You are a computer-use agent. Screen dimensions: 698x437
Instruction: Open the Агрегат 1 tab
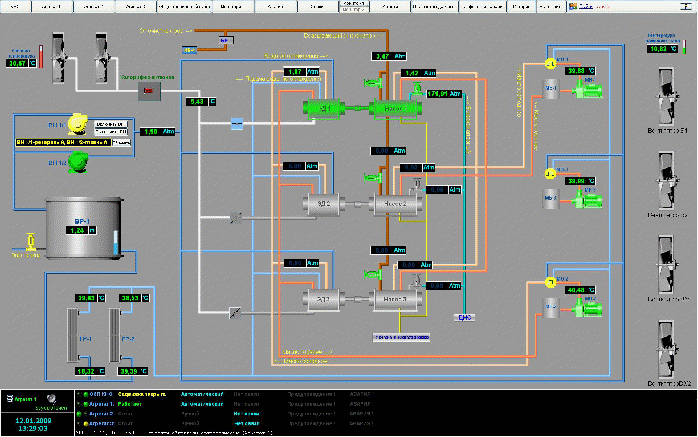pyautogui.click(x=53, y=6)
